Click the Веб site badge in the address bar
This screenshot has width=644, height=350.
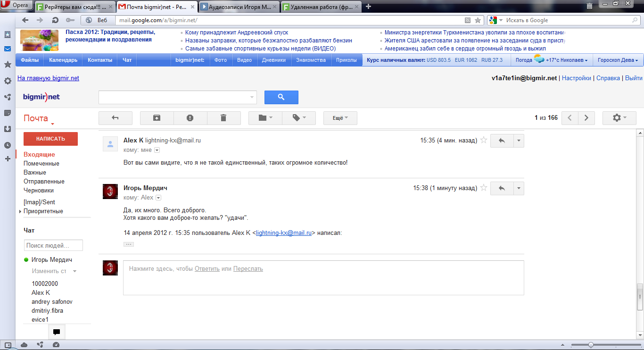pos(97,20)
